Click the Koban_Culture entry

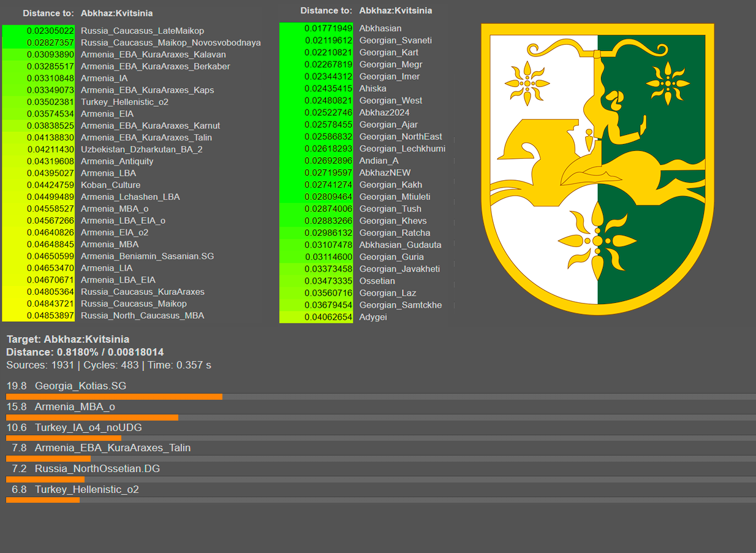click(x=110, y=185)
